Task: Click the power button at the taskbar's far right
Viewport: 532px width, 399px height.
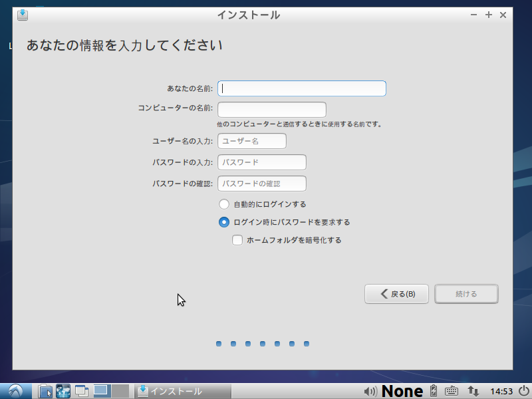Action: 523,391
